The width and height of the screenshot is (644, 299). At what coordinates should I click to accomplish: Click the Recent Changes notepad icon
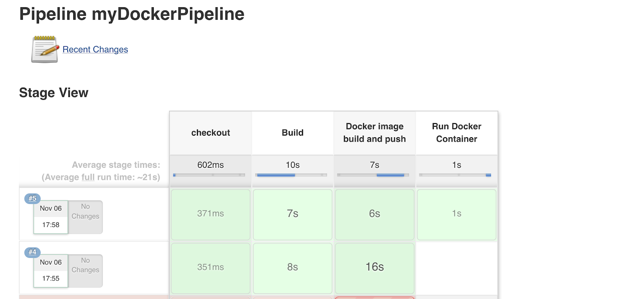point(45,49)
